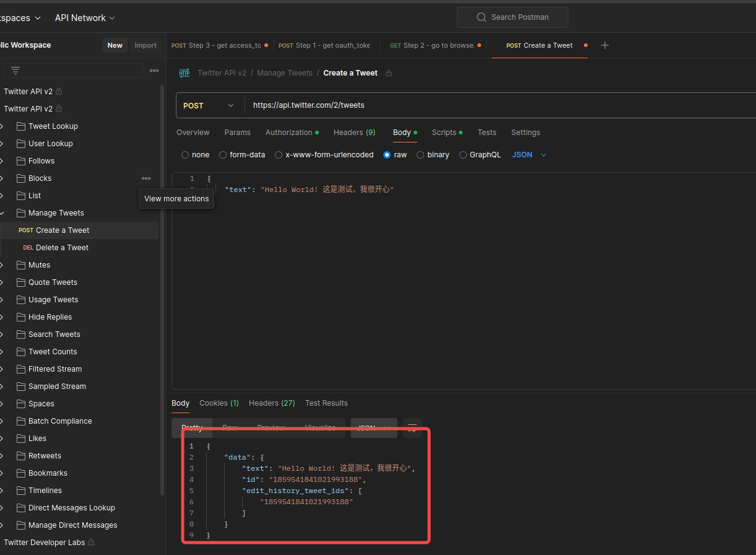
Task: Click the New button in workspace header
Action: click(115, 45)
